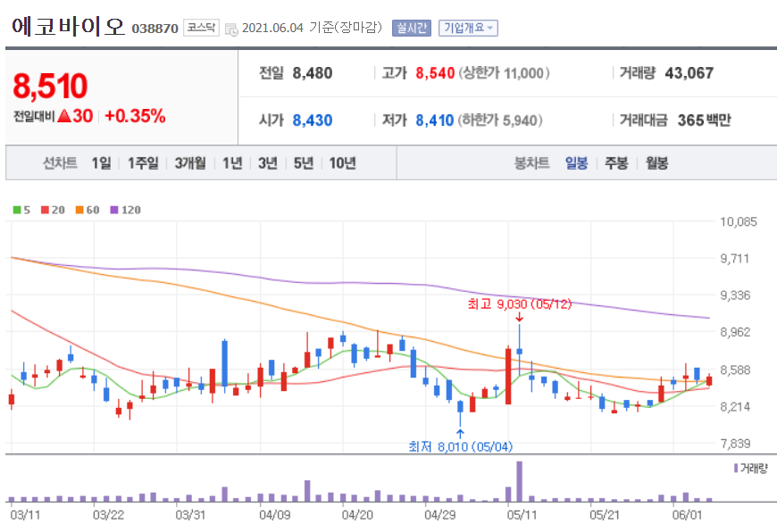Select the 3년 line chart tab
Image resolution: width=777 pixels, height=532 pixels.
(x=268, y=163)
